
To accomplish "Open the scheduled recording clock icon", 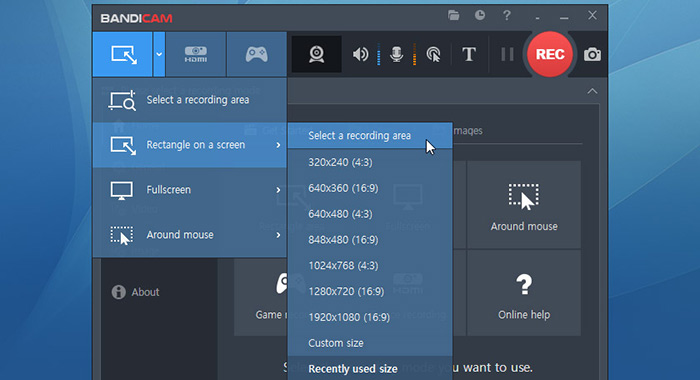I will 480,16.
